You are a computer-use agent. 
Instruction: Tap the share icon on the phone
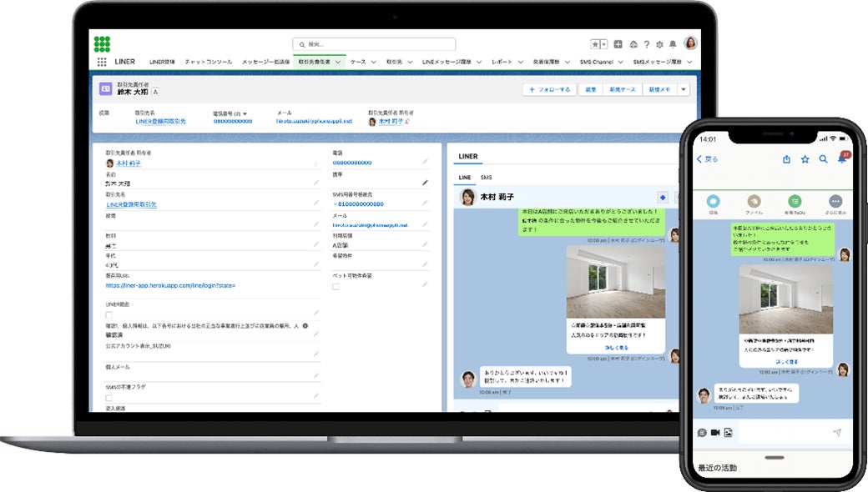[x=786, y=159]
